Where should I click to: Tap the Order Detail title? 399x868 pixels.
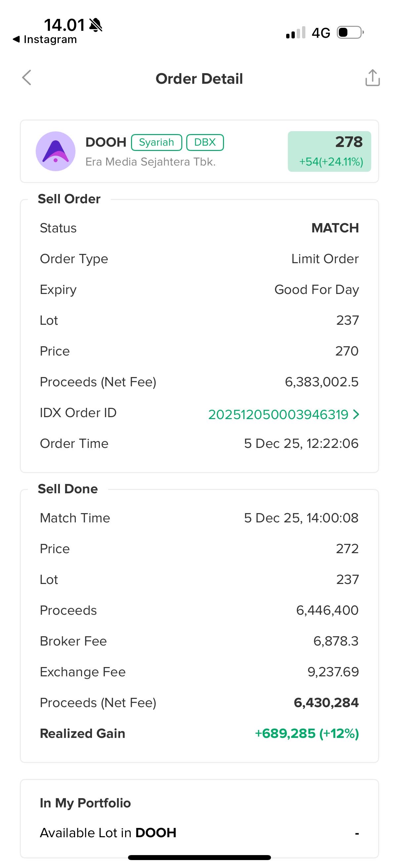199,78
